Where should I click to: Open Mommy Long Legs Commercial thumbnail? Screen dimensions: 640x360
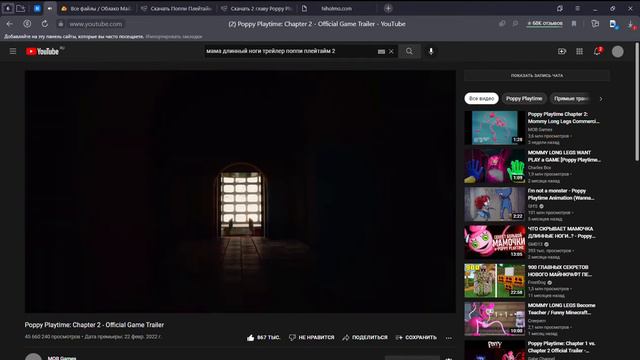point(494,127)
